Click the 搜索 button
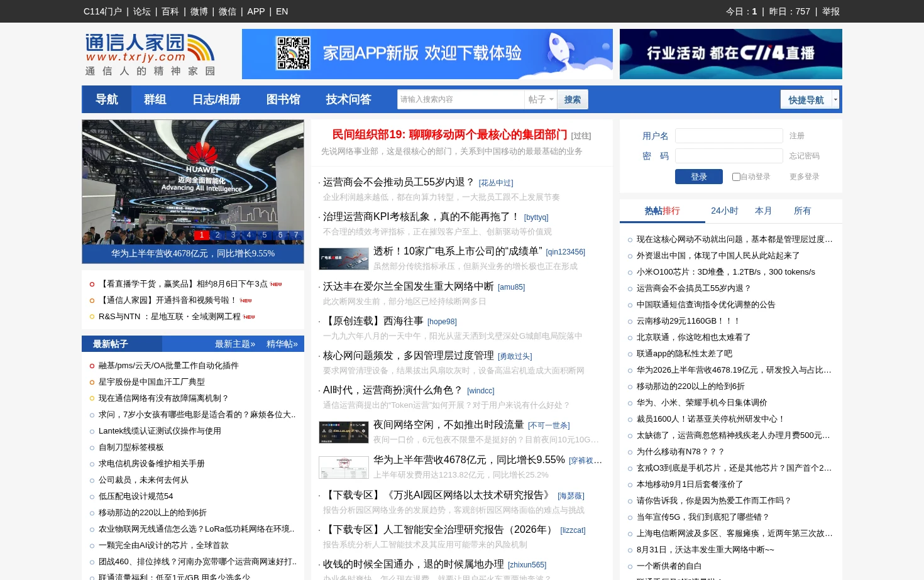924x580 pixels. 573,99
